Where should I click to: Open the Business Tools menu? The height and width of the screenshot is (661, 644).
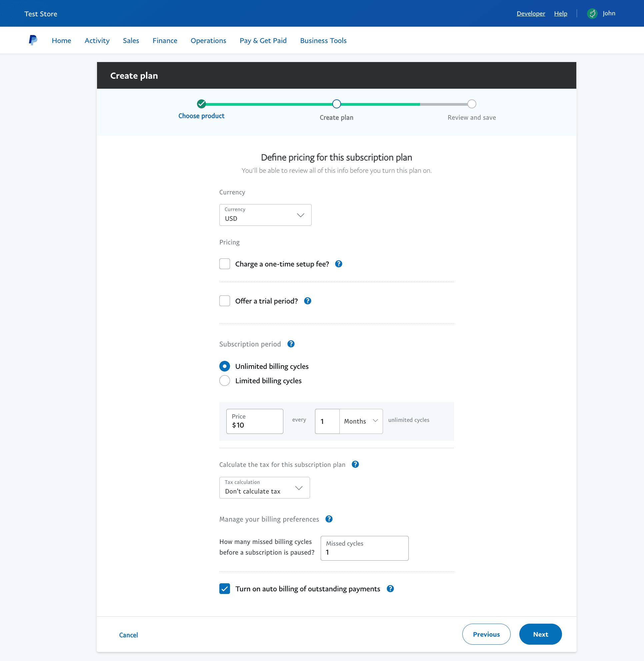(323, 40)
